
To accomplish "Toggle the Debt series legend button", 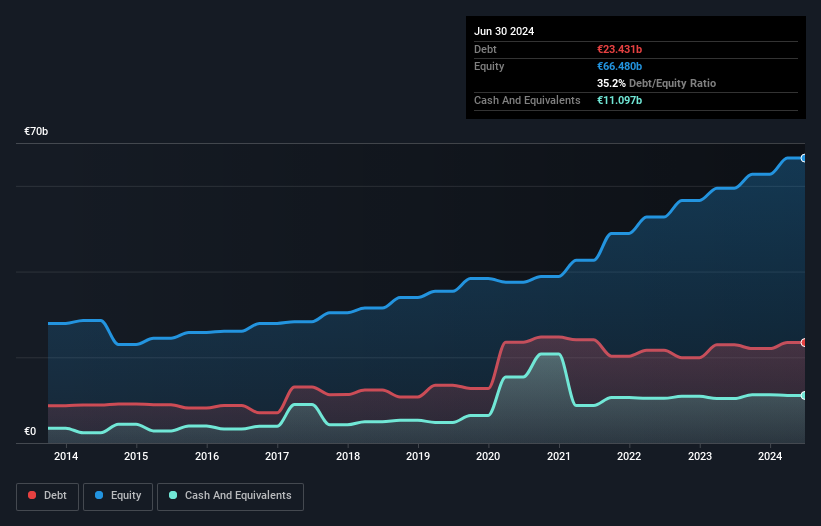I will pyautogui.click(x=47, y=496).
